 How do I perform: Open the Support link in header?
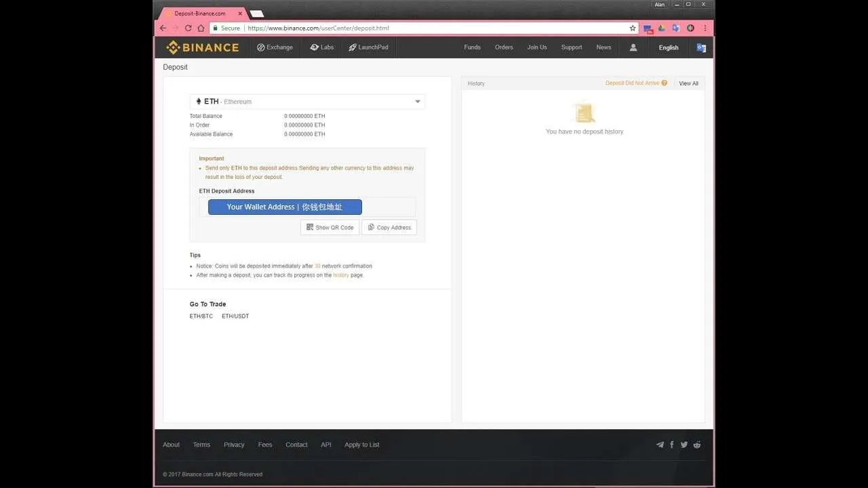pos(572,47)
